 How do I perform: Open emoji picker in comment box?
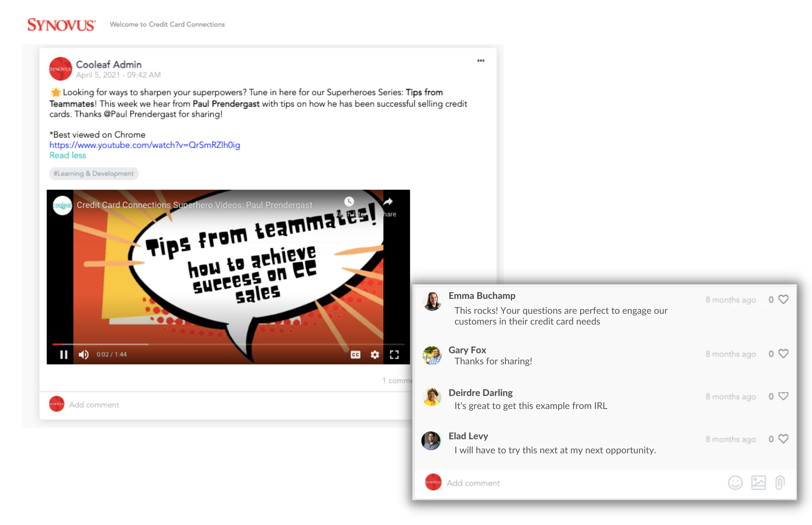click(735, 483)
